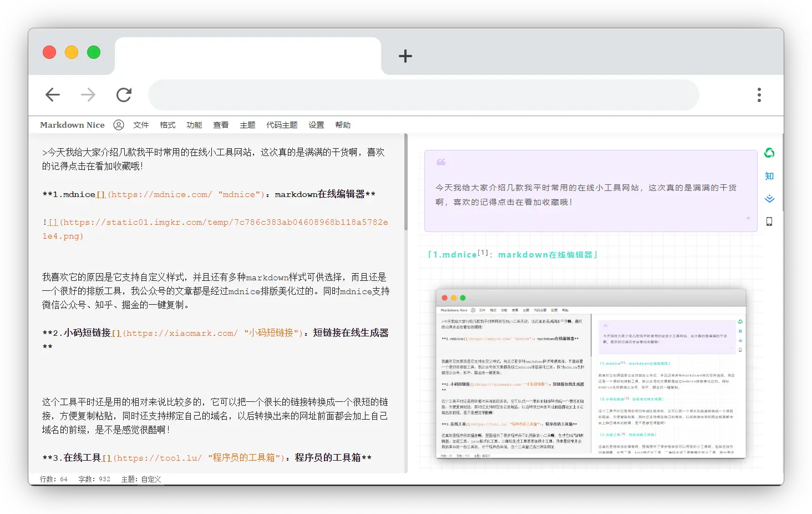This screenshot has height=514, width=812.
Task: Click the static01.imgkr.com image URL in editor
Action: 215,229
